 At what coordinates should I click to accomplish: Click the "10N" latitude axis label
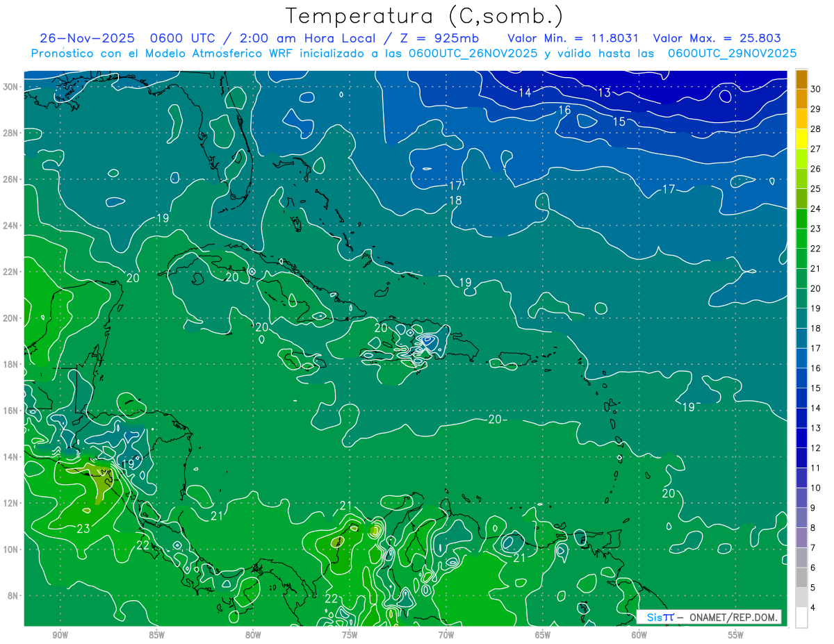pyautogui.click(x=12, y=550)
